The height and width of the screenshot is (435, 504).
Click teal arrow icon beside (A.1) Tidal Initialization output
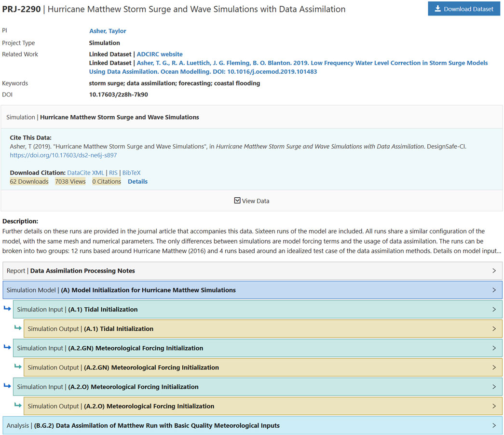pyautogui.click(x=18, y=328)
